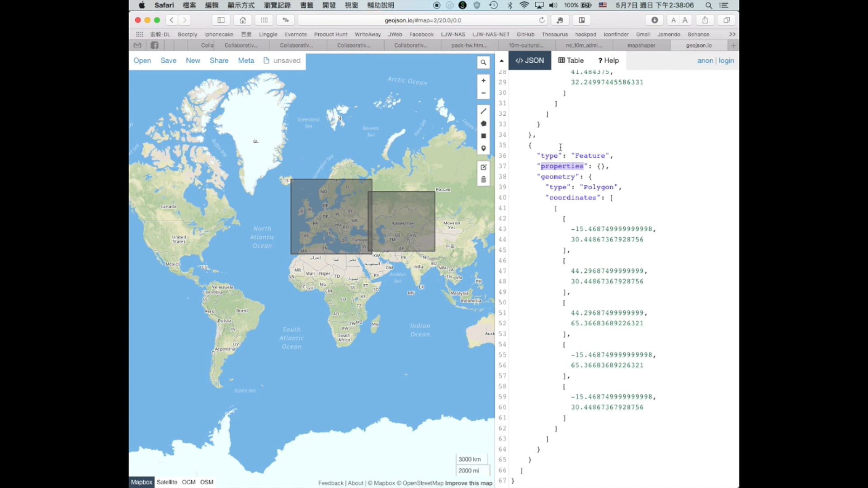The image size is (868, 488).
Task: Collapse the JSON code panel with the arrow
Action: [x=501, y=60]
